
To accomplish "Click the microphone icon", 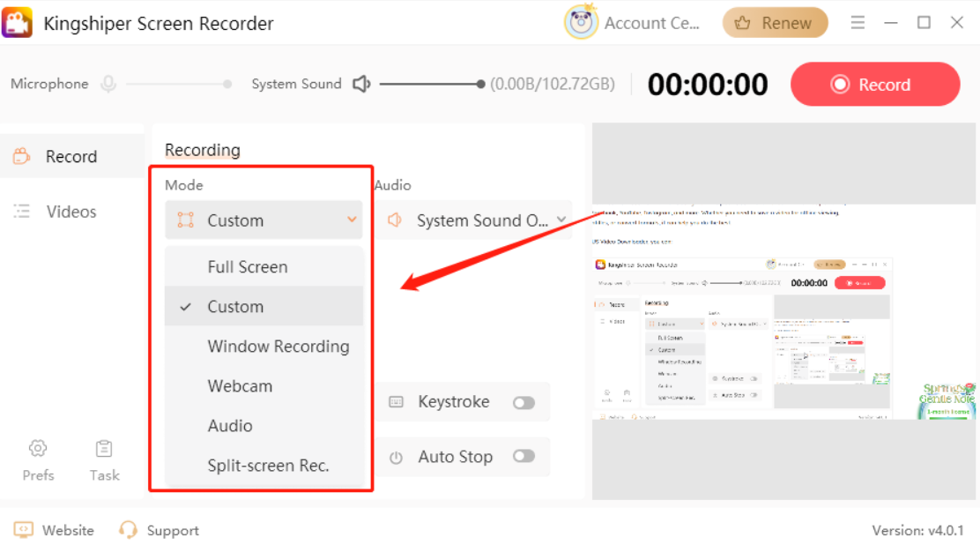I will 108,85.
